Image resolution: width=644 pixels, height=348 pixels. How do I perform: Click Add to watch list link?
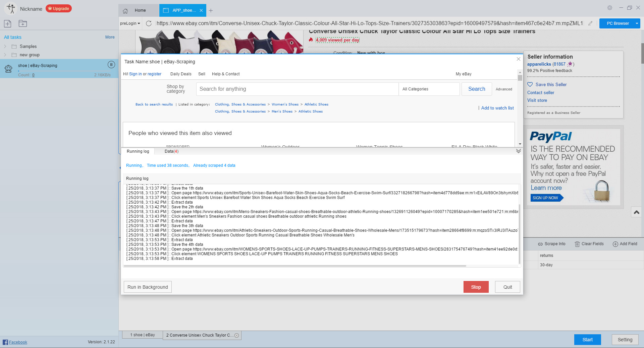click(x=497, y=108)
